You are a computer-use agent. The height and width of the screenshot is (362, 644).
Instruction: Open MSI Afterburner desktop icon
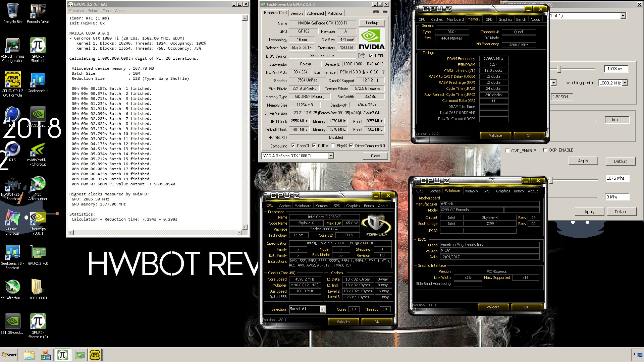38,188
